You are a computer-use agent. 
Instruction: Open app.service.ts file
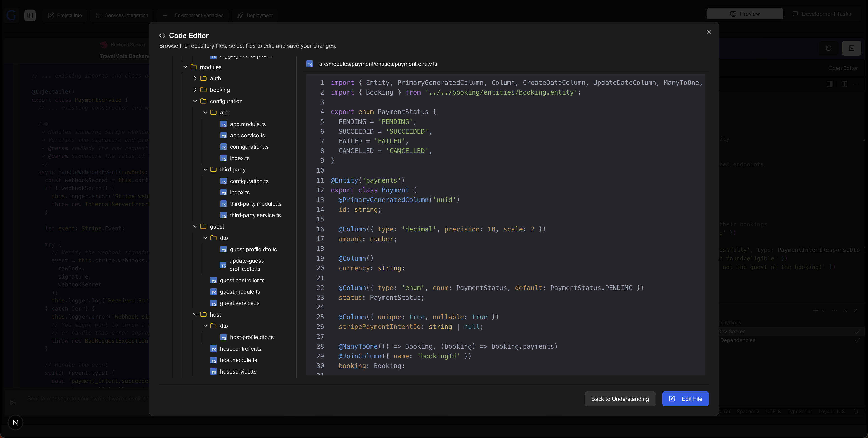(247, 135)
